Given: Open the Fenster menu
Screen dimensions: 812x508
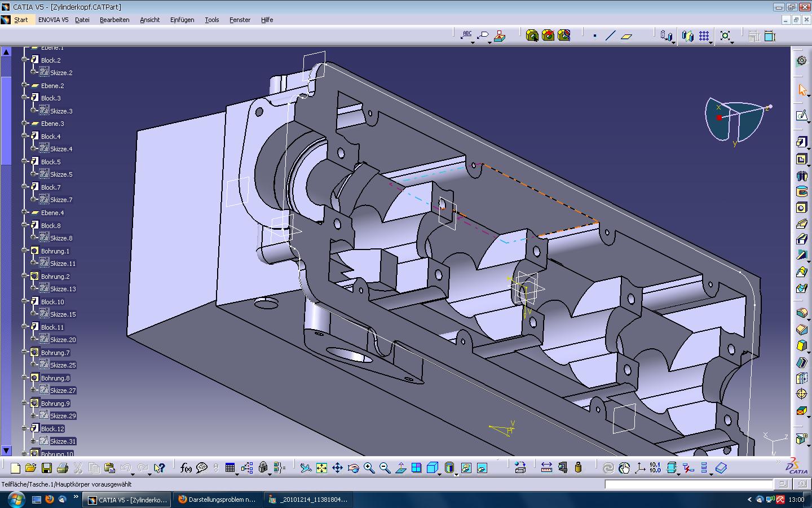Looking at the screenshot, I should [240, 20].
